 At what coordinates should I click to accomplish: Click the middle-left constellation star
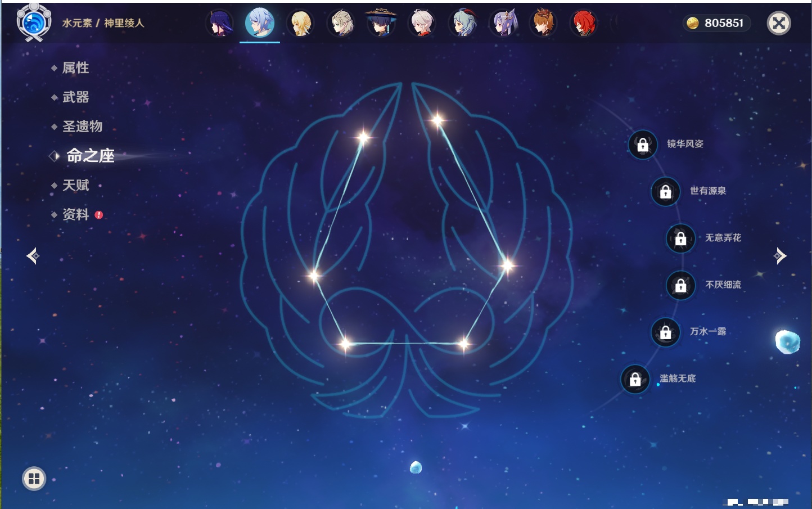[314, 275]
